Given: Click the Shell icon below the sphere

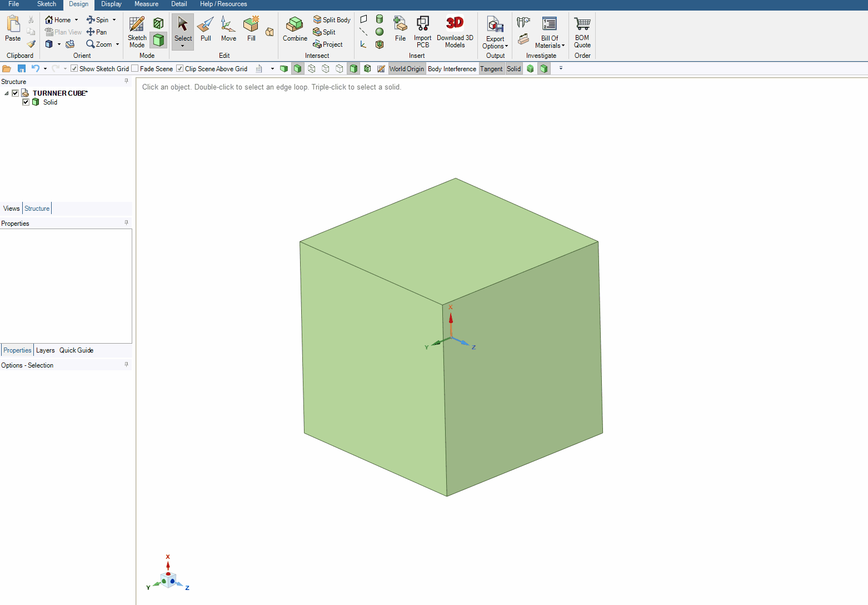Looking at the screenshot, I should [x=380, y=44].
